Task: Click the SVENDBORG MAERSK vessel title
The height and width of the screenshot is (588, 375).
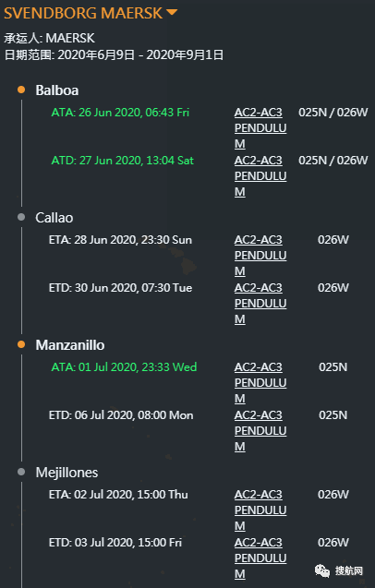Action: [83, 13]
